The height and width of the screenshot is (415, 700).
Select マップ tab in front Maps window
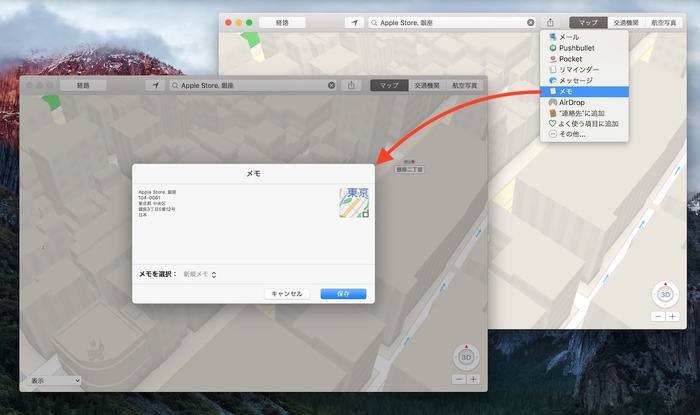pos(389,85)
